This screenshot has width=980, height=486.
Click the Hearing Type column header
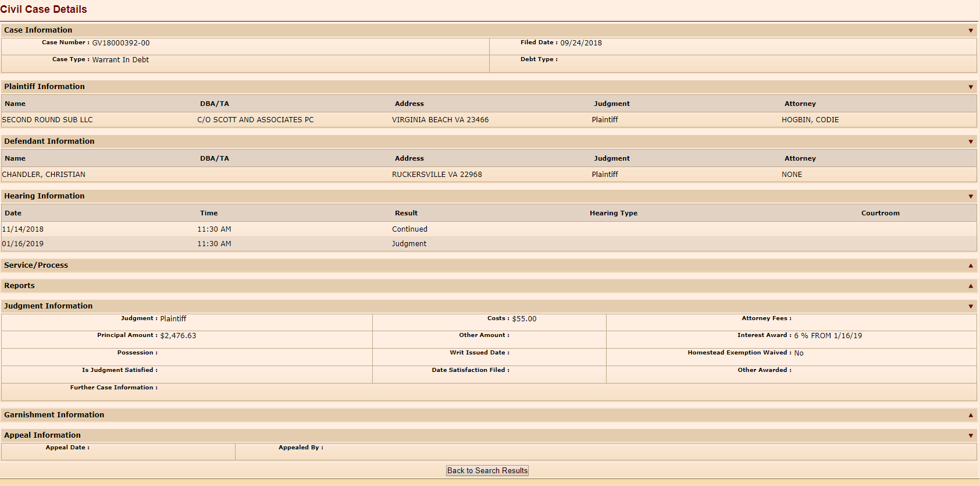click(614, 213)
